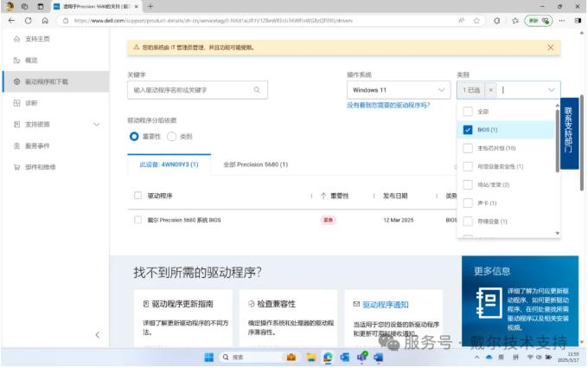588x368 pixels.
Task: Click the search magnifier in keyword field
Action: [257, 90]
